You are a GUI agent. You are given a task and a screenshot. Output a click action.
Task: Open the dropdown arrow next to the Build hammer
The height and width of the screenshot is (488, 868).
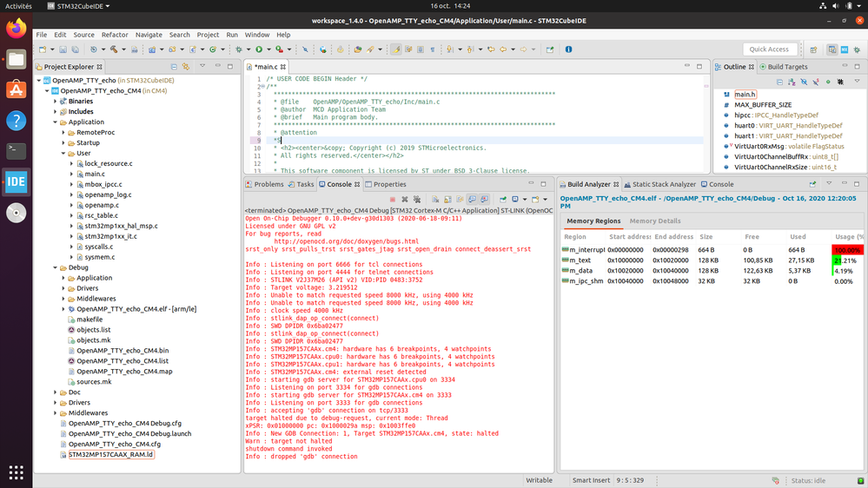point(123,49)
